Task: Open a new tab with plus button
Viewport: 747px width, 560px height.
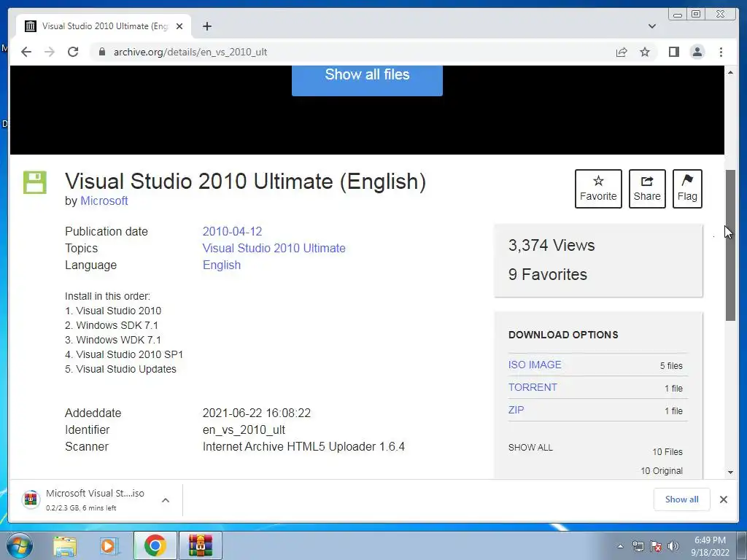Action: click(206, 26)
